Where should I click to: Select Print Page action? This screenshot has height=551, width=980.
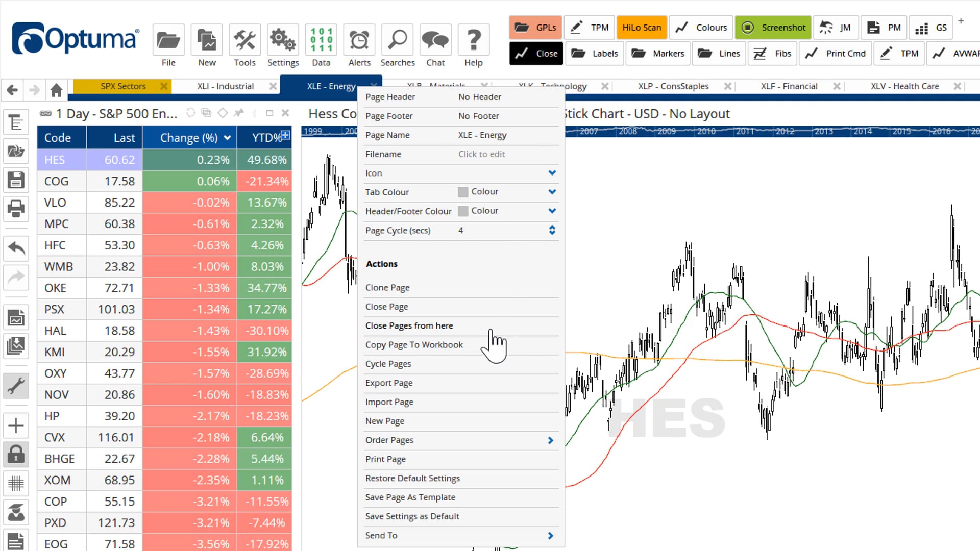point(461,459)
